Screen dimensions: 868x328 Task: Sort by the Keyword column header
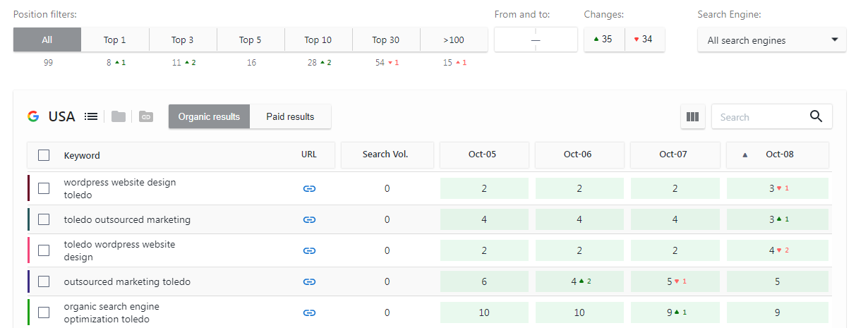82,155
